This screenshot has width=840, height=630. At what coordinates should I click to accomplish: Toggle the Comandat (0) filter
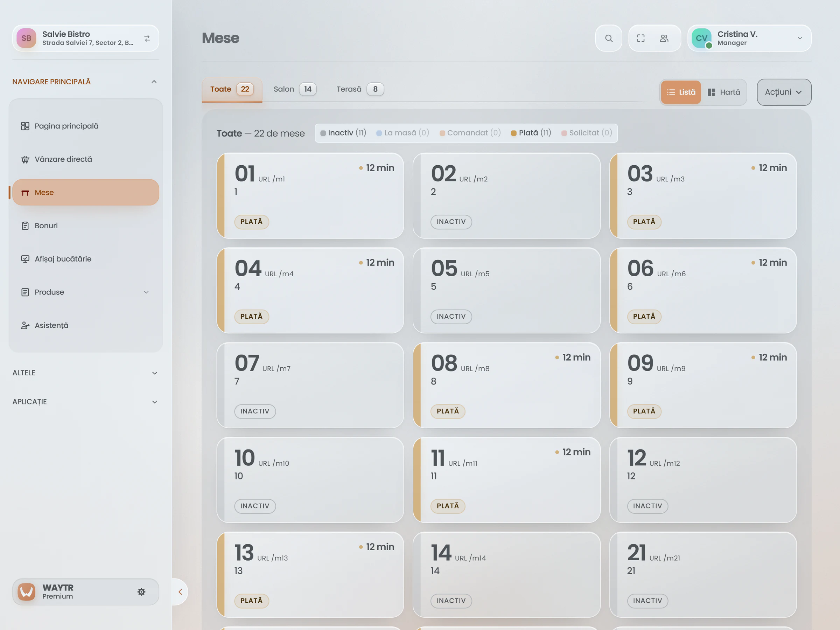[x=470, y=133]
